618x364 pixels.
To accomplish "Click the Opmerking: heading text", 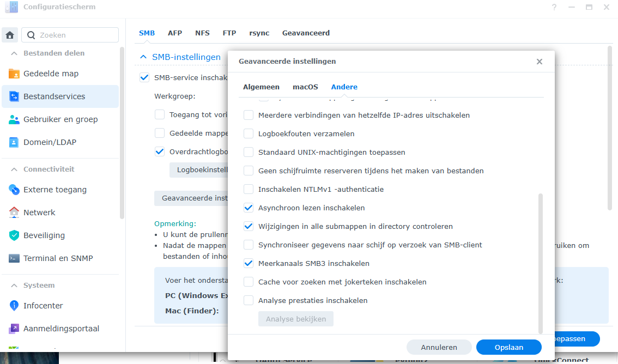I will (x=175, y=224).
